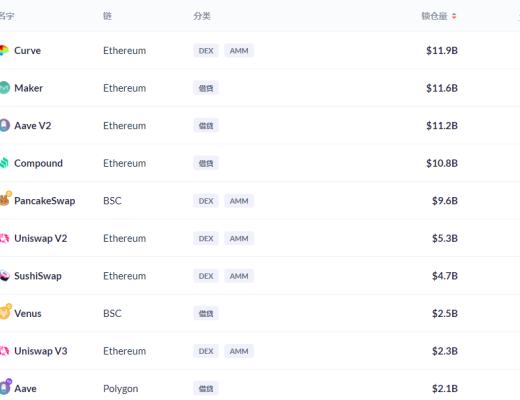Click the DEX tag in Uniswap V2 row
The width and height of the screenshot is (520, 400).
206,238
